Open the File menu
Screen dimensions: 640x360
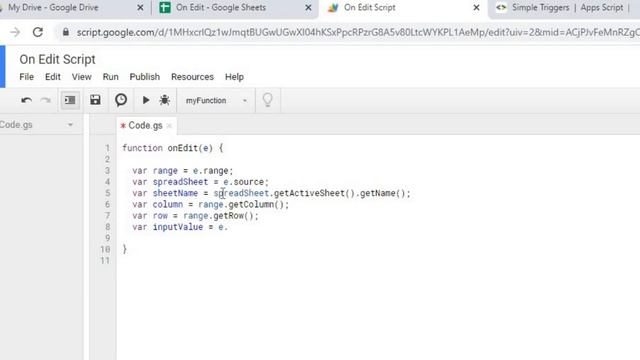27,77
